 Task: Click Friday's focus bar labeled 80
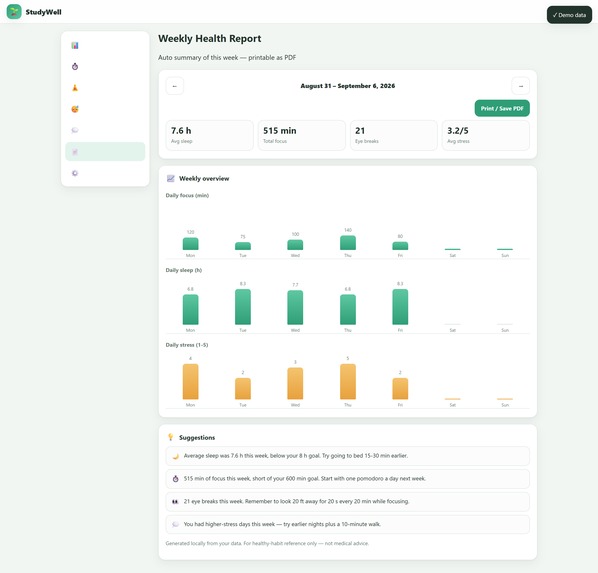click(400, 246)
